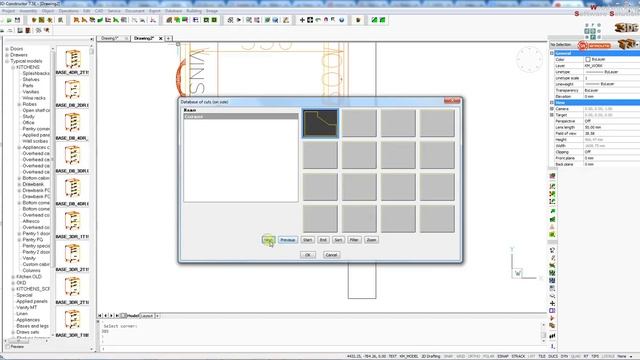Toggle GRID in the status bar
This screenshot has width=640, height=360.
460,356
